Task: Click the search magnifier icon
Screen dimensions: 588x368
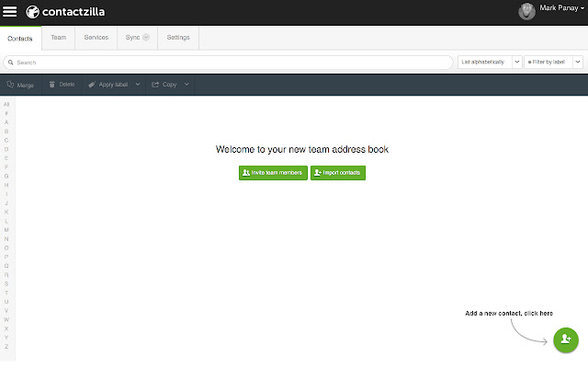Action: click(10, 63)
